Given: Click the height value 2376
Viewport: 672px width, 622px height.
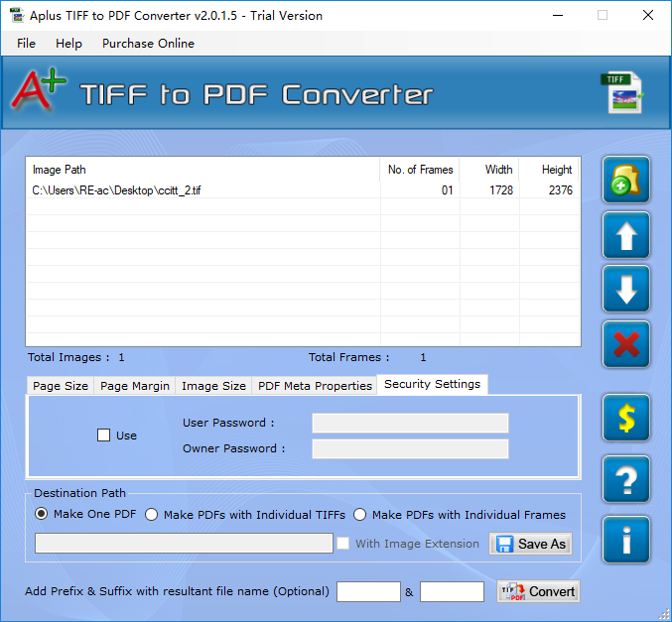Looking at the screenshot, I should (561, 189).
